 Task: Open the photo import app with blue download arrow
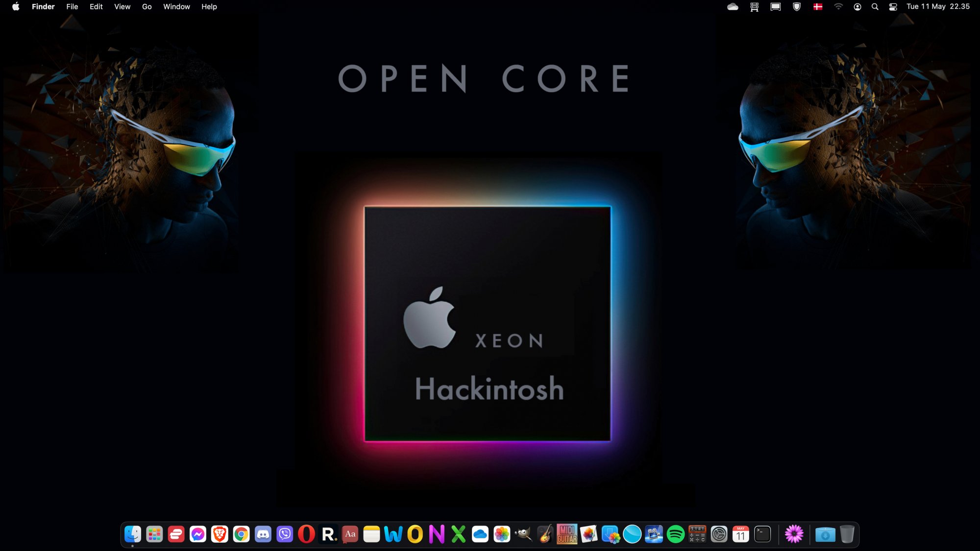click(611, 534)
